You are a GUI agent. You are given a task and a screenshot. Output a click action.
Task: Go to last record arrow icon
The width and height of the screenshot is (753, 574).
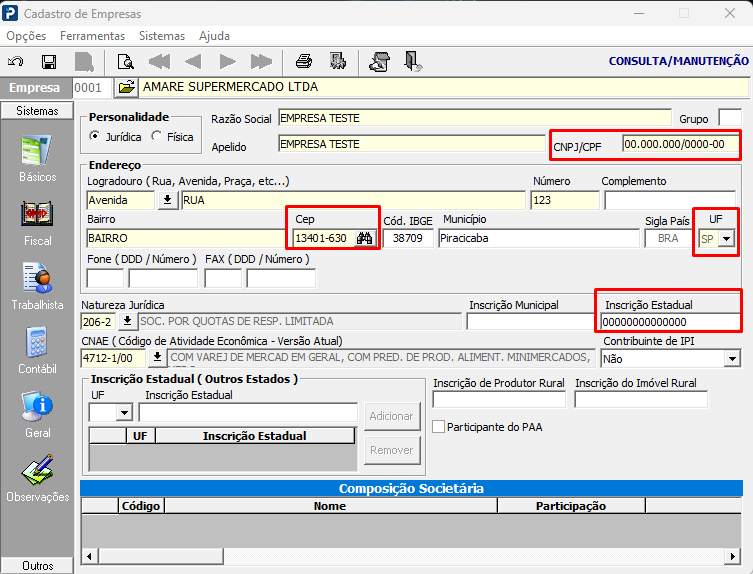point(261,62)
